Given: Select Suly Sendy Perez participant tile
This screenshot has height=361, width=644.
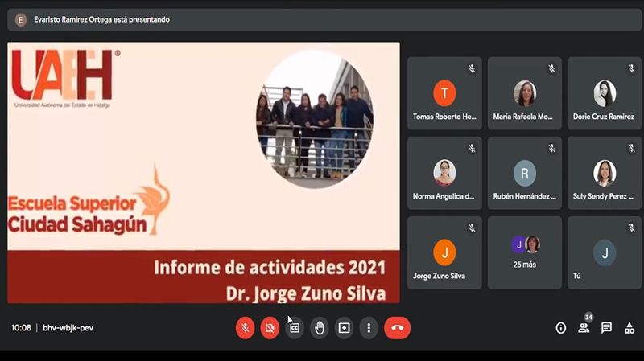Looking at the screenshot, I should [605, 173].
